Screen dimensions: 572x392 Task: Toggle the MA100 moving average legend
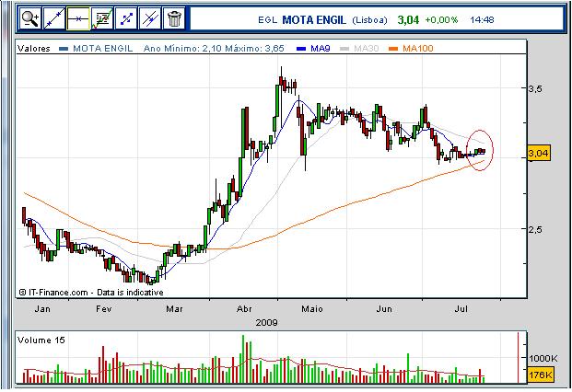411,48
